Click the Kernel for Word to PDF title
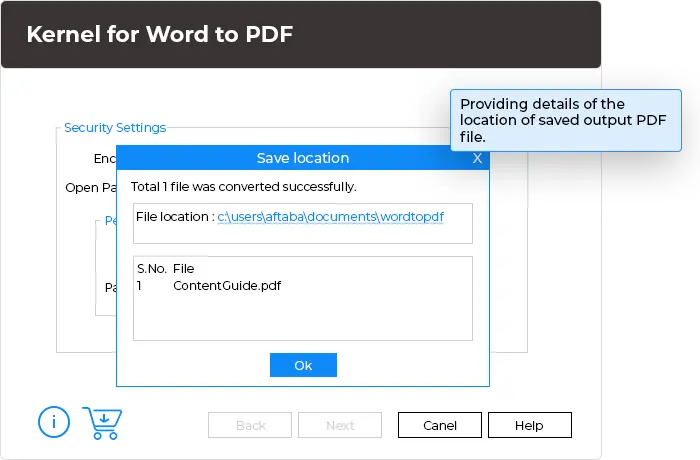700x460 pixels. coord(159,34)
